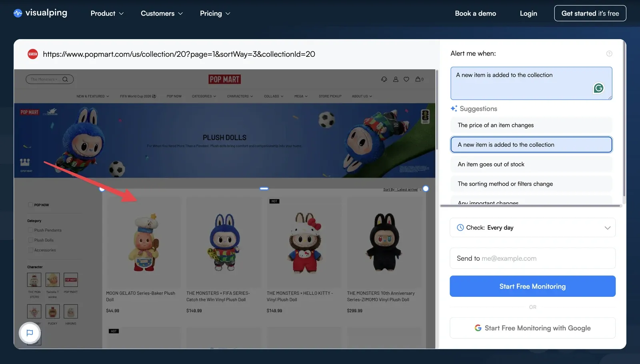Open CATEGORIES dropdown in Pop Mart
Viewport: 640px width, 364px height.
point(204,96)
